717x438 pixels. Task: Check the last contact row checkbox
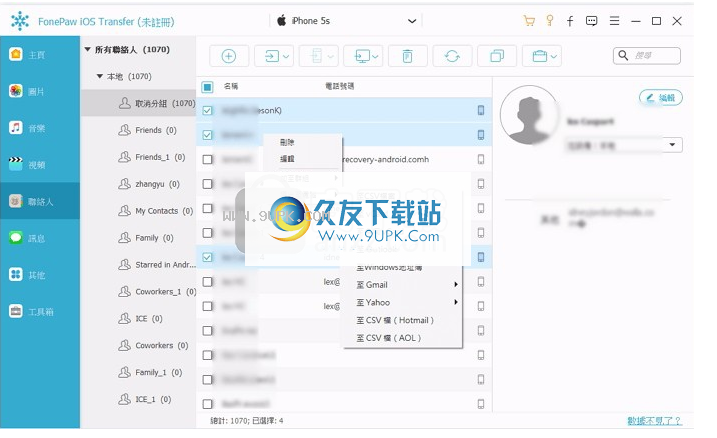click(x=207, y=404)
